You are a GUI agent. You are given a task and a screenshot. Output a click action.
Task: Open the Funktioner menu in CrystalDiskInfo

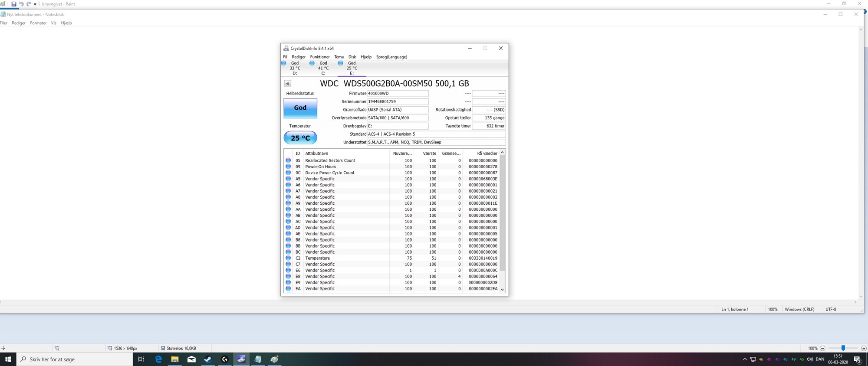[x=319, y=57]
